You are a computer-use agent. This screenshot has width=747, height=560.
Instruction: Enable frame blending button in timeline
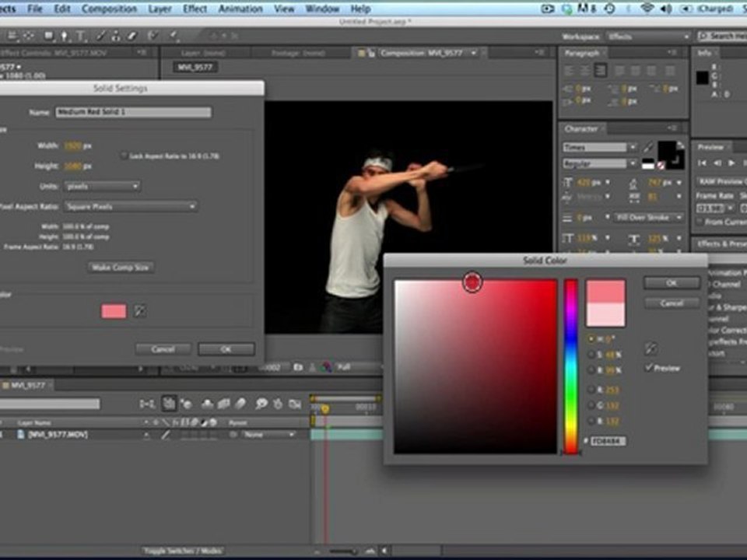223,404
